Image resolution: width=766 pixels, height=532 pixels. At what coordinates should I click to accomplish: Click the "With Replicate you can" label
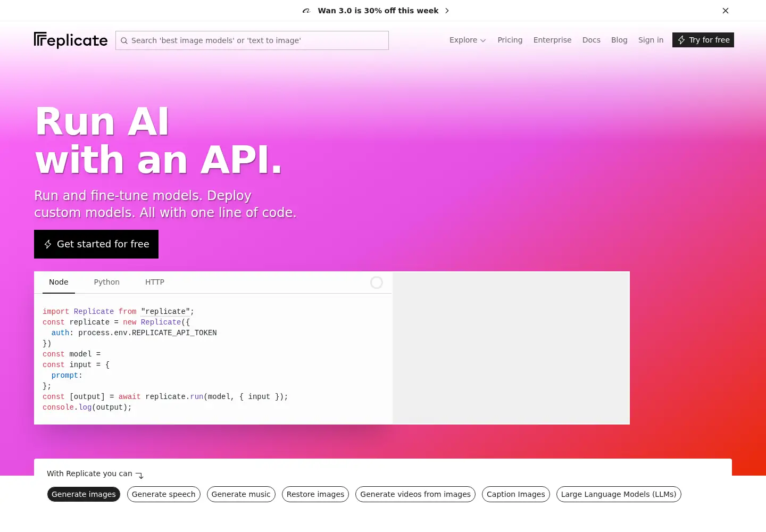point(89,473)
